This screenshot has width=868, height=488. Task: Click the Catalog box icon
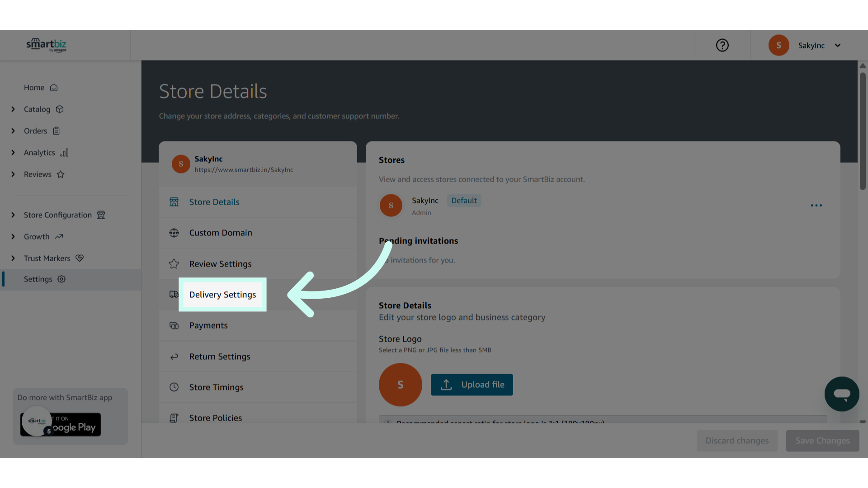60,109
